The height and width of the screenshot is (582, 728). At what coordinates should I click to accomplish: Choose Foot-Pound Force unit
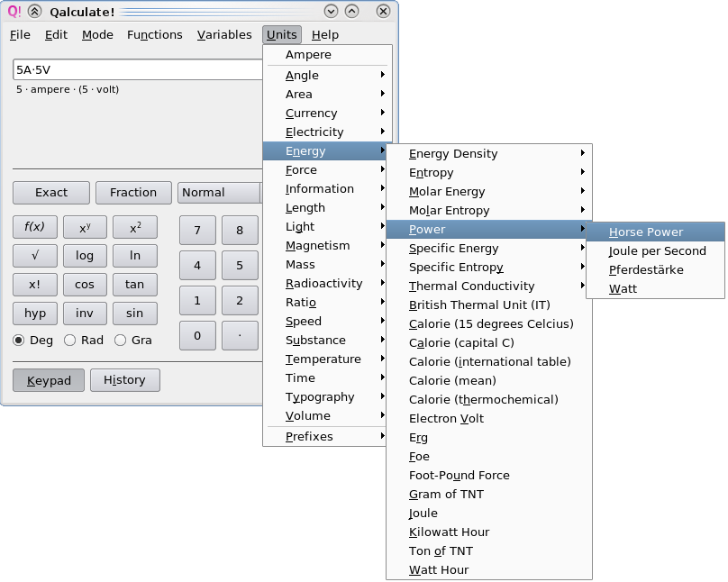pos(489,476)
